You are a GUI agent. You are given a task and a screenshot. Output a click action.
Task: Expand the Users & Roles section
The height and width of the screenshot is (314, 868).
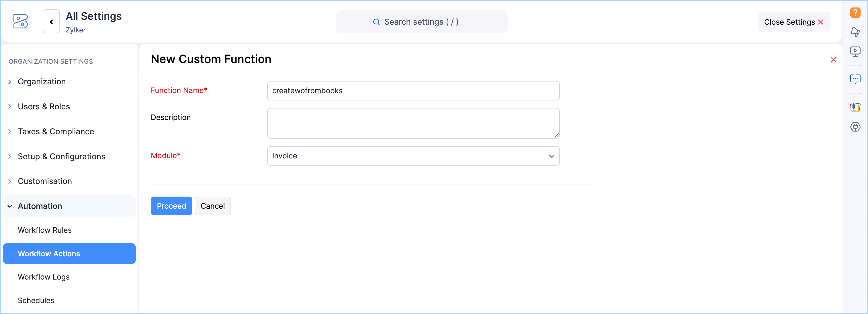coord(44,106)
